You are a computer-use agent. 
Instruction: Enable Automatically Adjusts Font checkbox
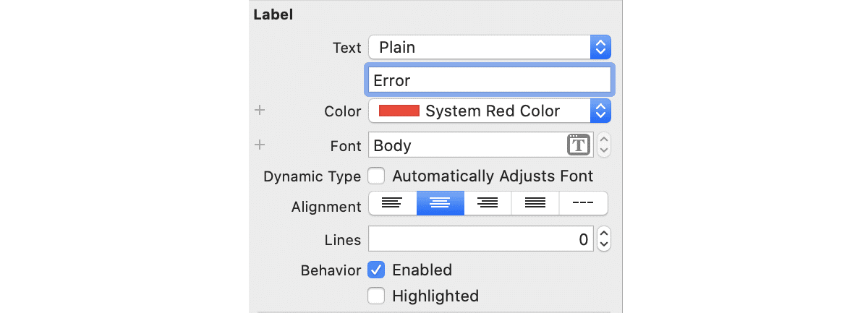pos(376,176)
